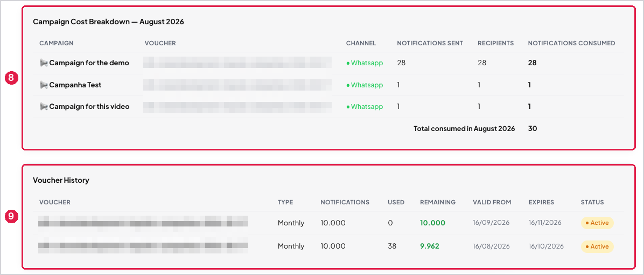Click Monthly type in voucher row with 0 used
The height and width of the screenshot is (275, 644).
[x=291, y=223]
